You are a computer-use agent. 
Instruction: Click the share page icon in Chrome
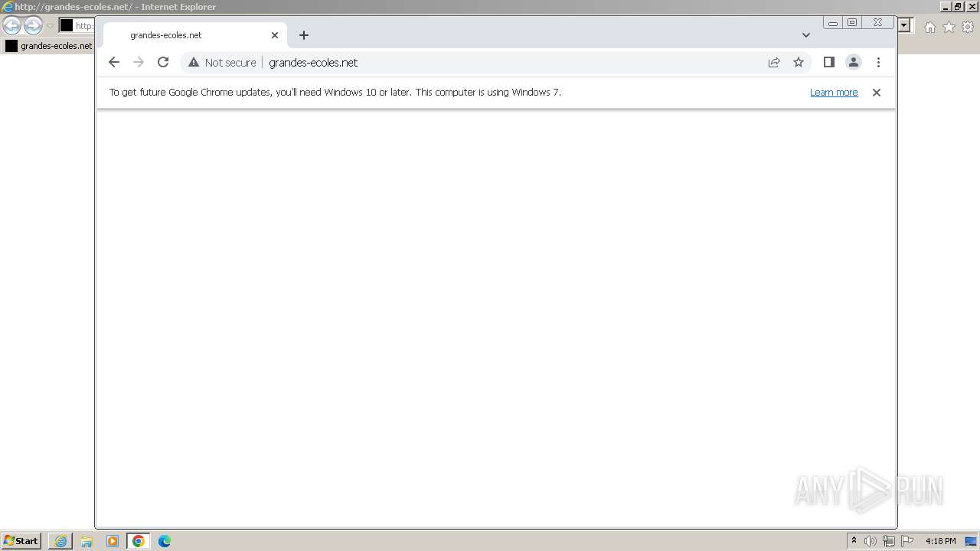pos(774,63)
